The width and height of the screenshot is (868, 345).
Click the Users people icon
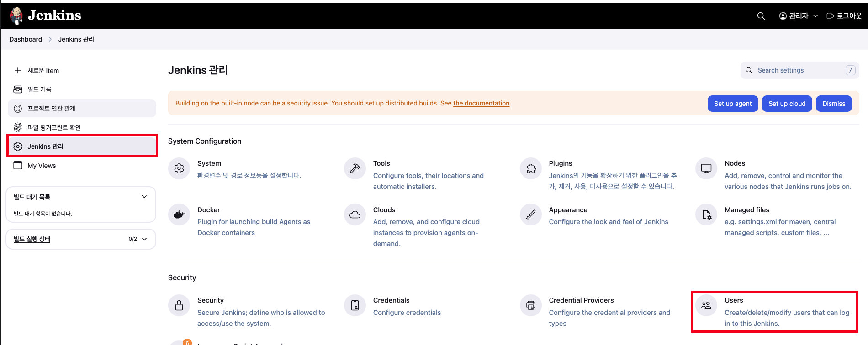[706, 305]
